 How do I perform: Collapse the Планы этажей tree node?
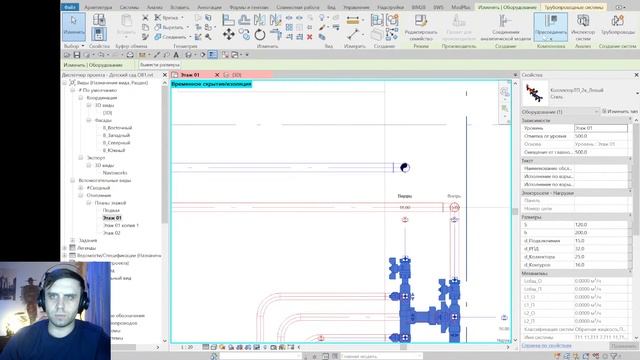(x=89, y=203)
